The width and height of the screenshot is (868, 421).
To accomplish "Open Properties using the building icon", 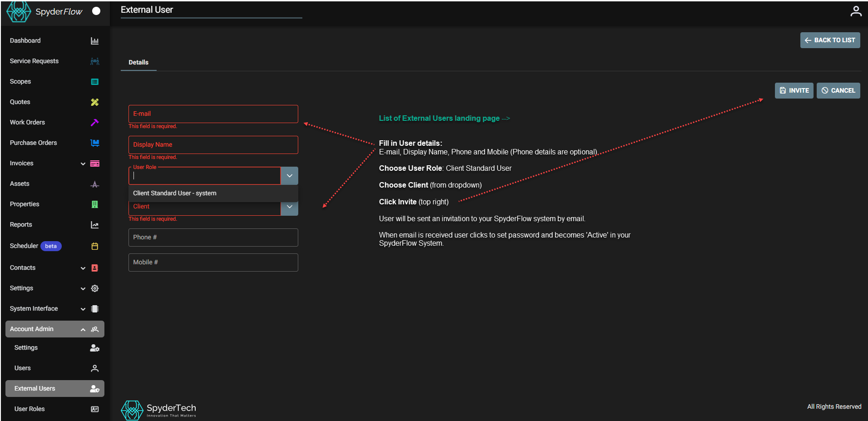I will [x=94, y=204].
